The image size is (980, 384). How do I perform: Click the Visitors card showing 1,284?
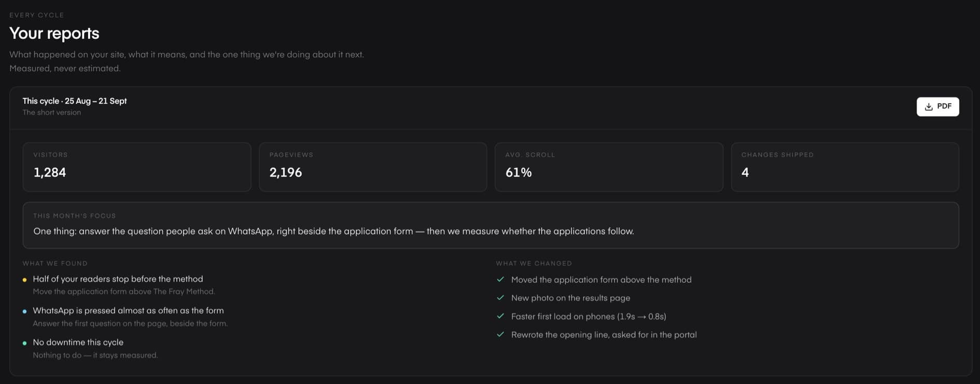click(x=137, y=167)
